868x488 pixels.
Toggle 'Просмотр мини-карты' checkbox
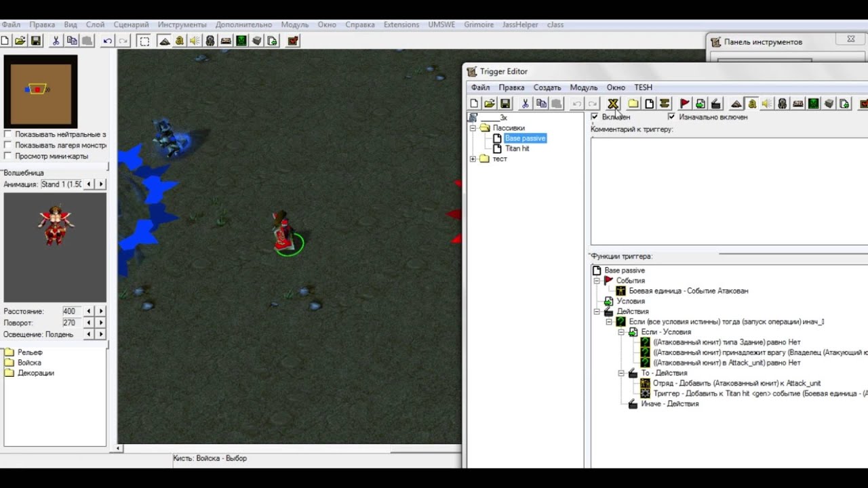coord(8,156)
